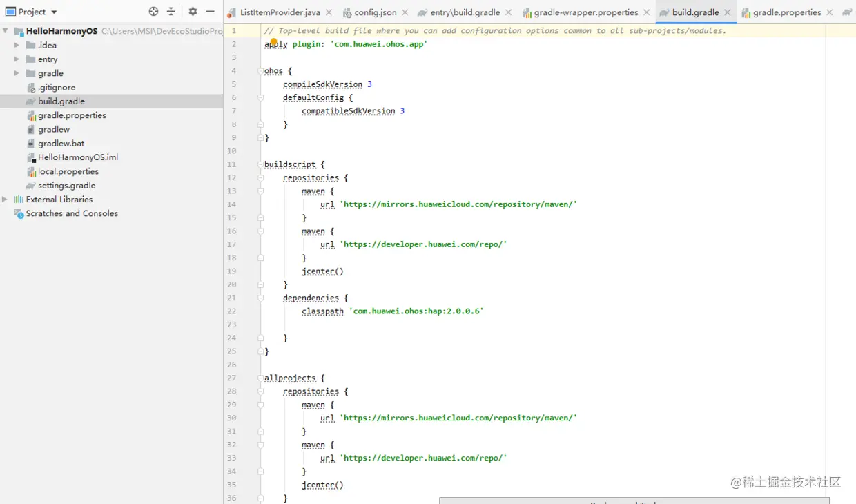
Task: Select .gitignore file in tree
Action: (57, 87)
